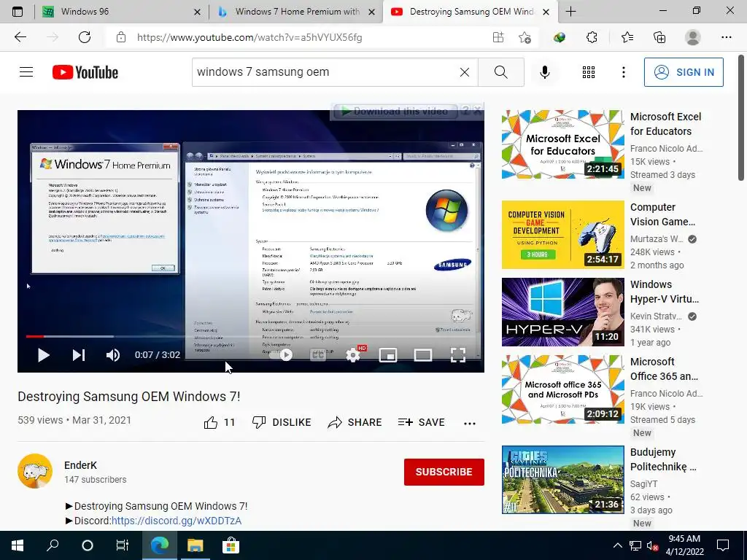747x560 pixels.
Task: Open taskbar Search
Action: pos(53,545)
